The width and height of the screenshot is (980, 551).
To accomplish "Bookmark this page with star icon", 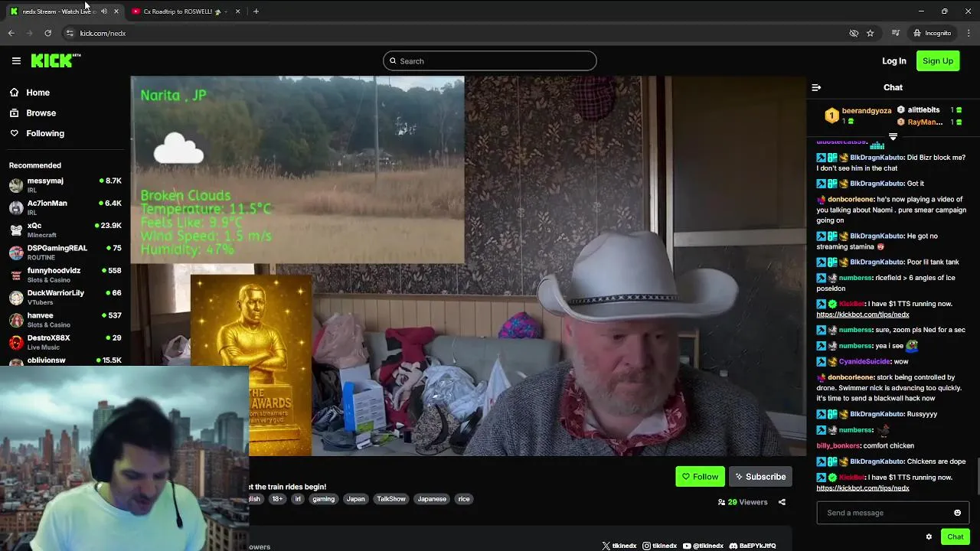I will (x=871, y=33).
